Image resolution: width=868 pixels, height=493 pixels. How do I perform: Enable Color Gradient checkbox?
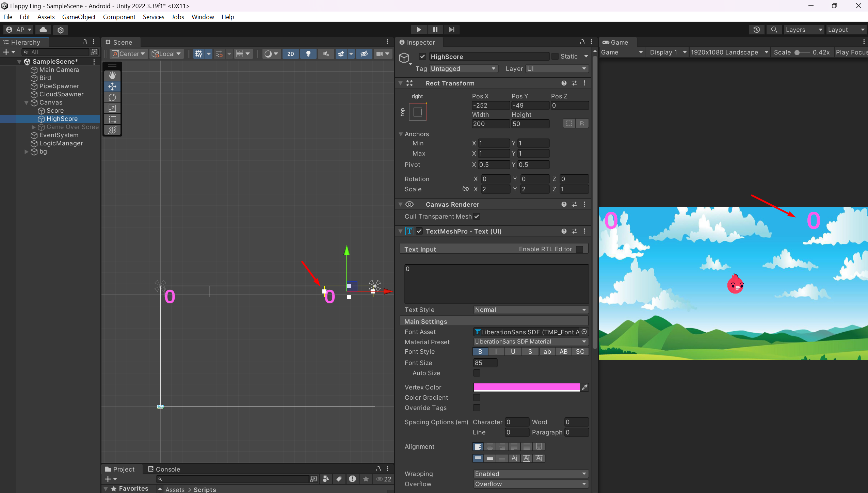(x=477, y=398)
